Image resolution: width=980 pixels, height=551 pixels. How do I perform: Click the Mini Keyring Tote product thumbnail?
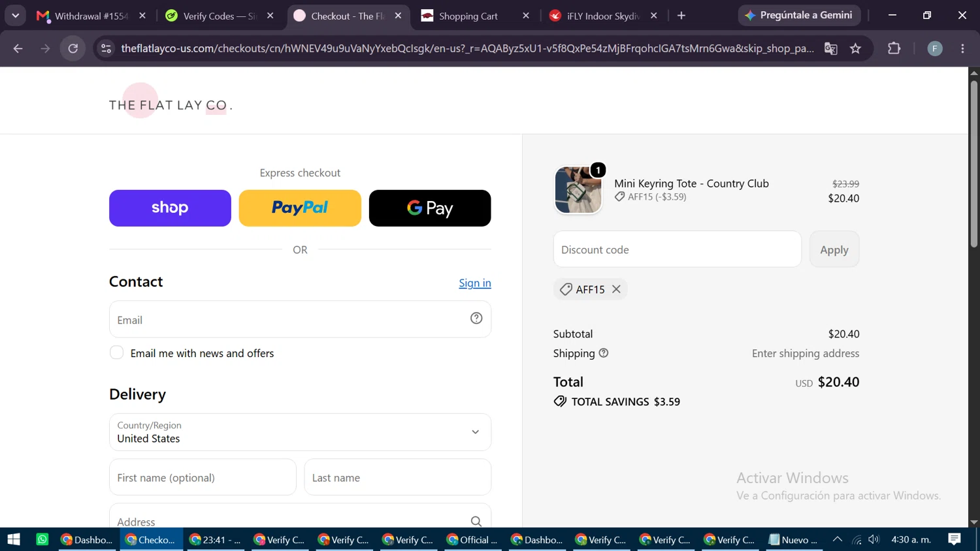[578, 190]
